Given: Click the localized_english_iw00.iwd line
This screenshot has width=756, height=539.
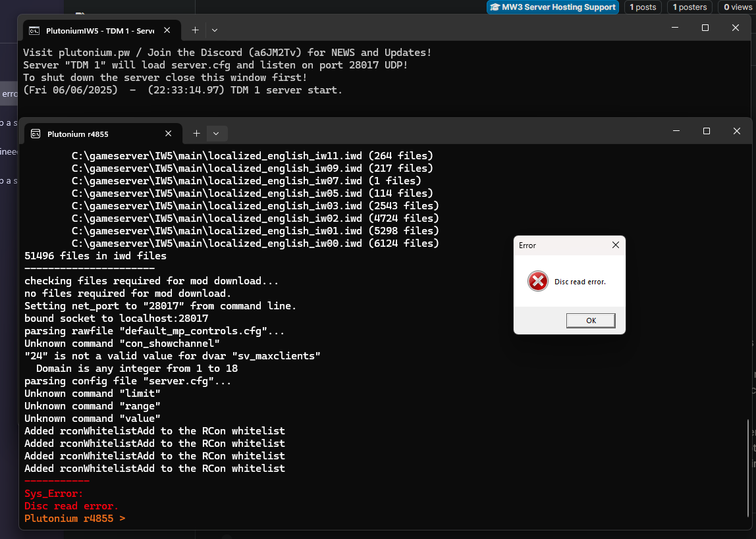Looking at the screenshot, I should pyautogui.click(x=255, y=244).
